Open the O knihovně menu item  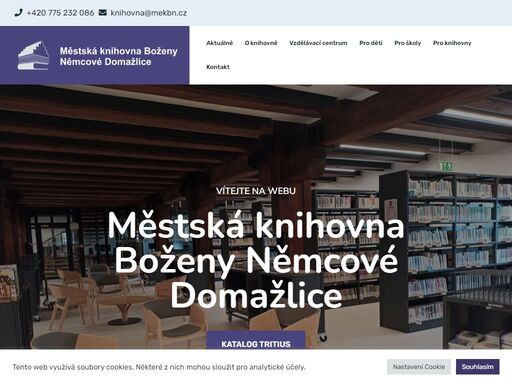click(261, 43)
